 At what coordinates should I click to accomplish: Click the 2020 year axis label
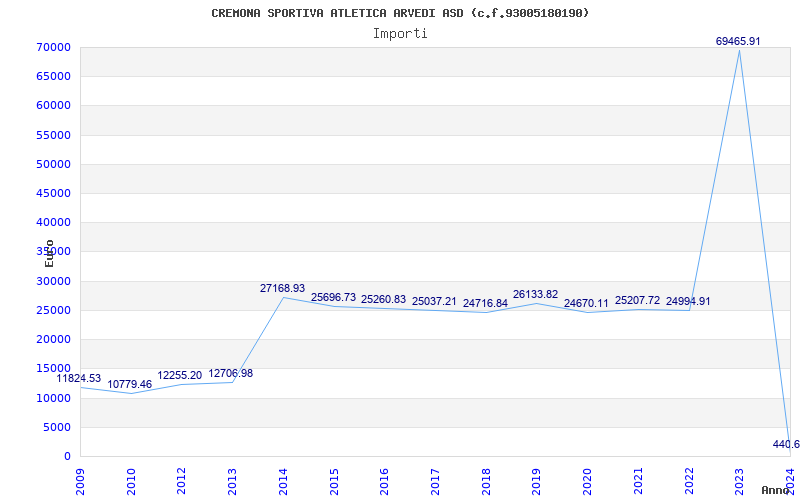[x=587, y=481]
